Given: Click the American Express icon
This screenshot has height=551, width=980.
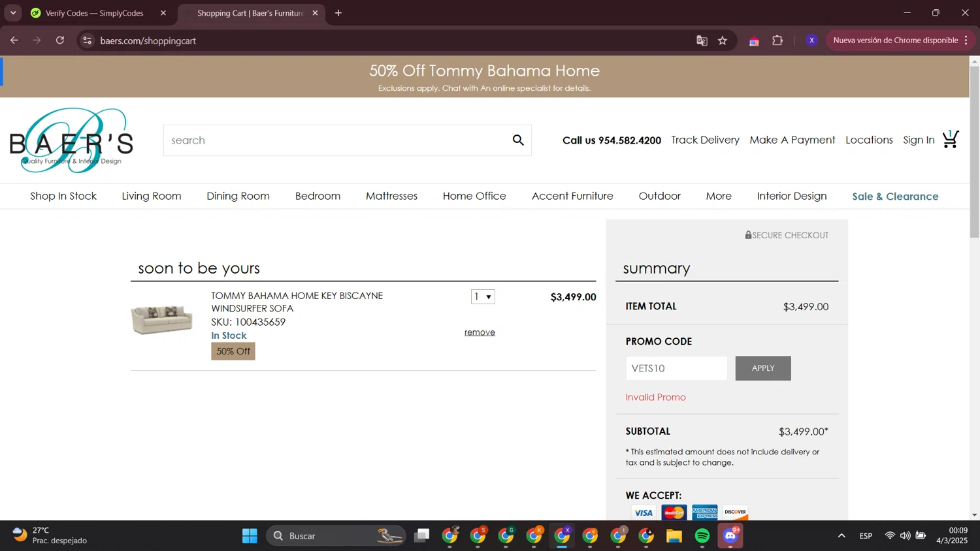Looking at the screenshot, I should pyautogui.click(x=704, y=512).
